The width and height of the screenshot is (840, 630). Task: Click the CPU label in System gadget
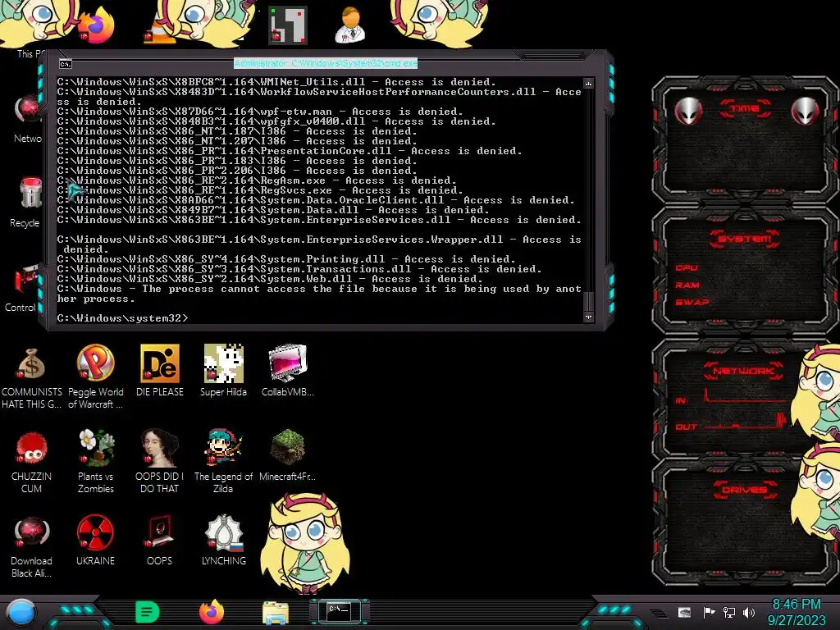click(x=687, y=268)
